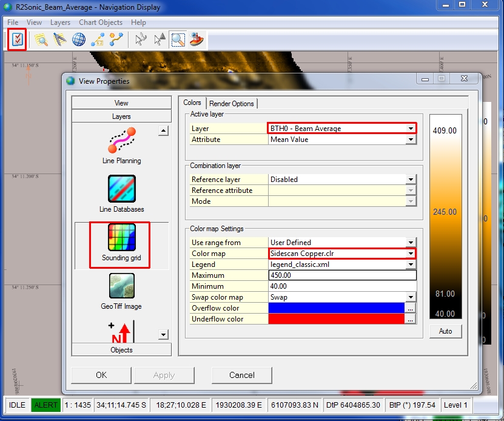Select the zoom window magnifier tool
This screenshot has width=504, height=421.
click(x=178, y=40)
